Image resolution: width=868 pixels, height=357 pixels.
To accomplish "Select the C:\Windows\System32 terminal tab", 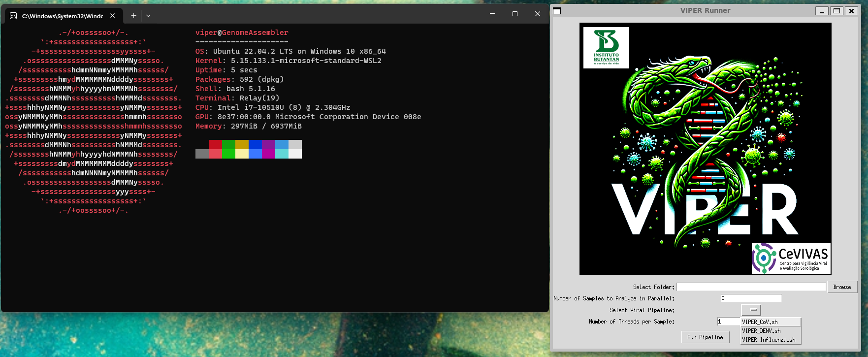I will [x=63, y=16].
